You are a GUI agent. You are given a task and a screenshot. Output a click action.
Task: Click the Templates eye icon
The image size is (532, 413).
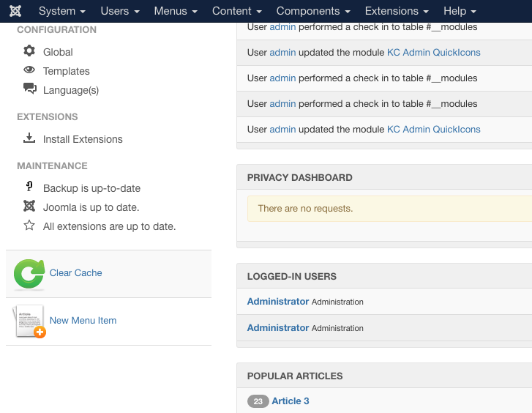(29, 70)
